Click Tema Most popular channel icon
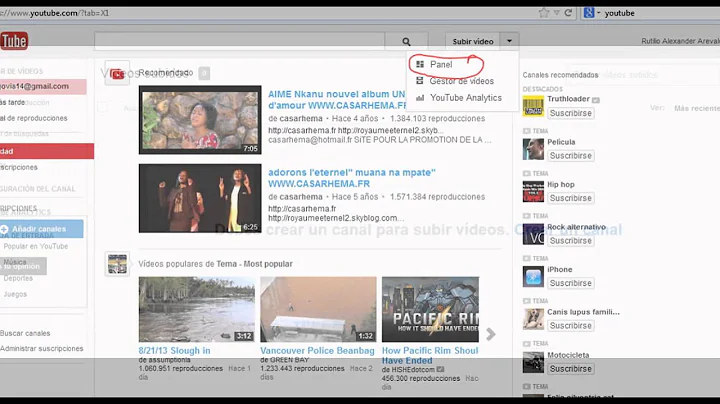This screenshot has width=720, height=404. [x=117, y=264]
